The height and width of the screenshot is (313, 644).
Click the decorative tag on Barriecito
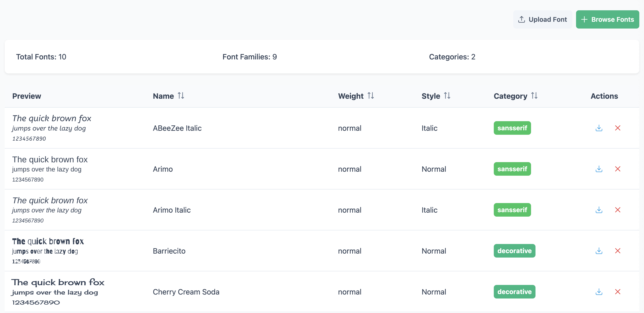(514, 251)
